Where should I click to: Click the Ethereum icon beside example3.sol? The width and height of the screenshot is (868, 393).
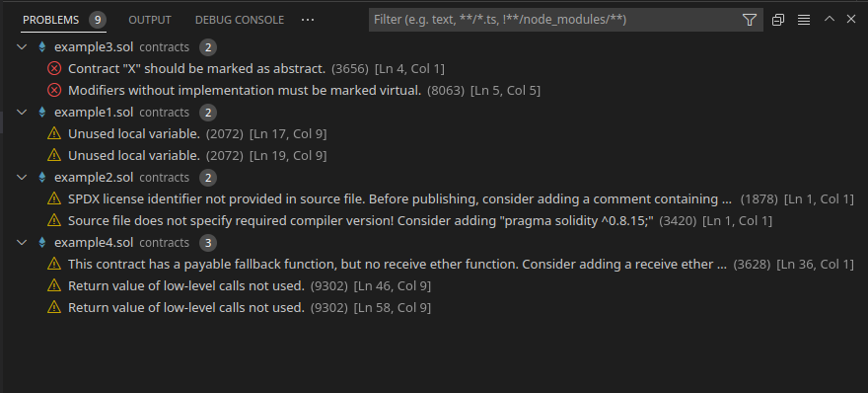click(x=41, y=47)
